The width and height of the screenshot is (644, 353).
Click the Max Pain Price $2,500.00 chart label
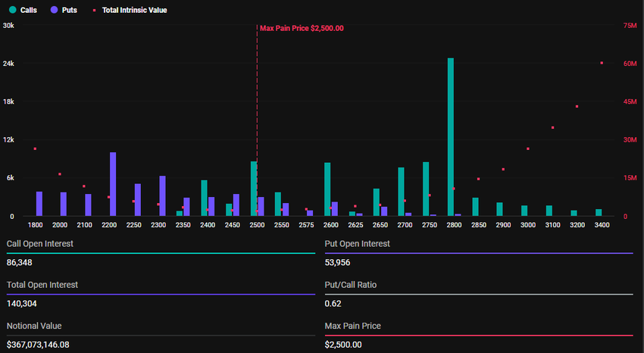[x=302, y=28]
